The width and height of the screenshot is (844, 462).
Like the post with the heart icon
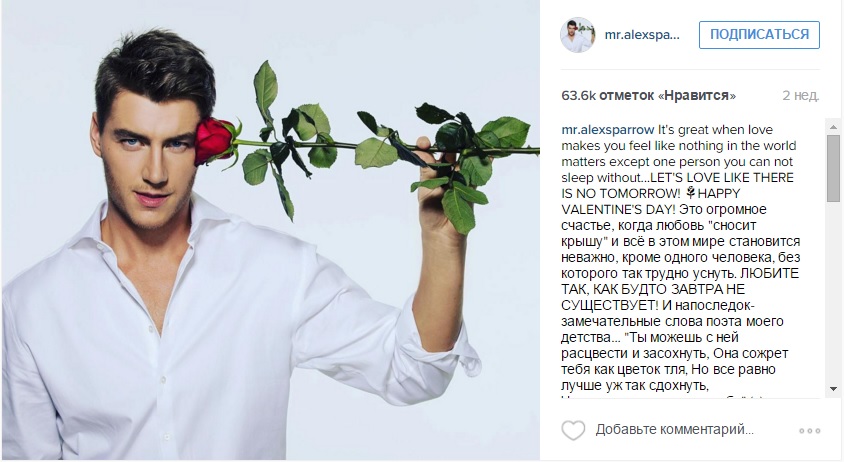(573, 430)
